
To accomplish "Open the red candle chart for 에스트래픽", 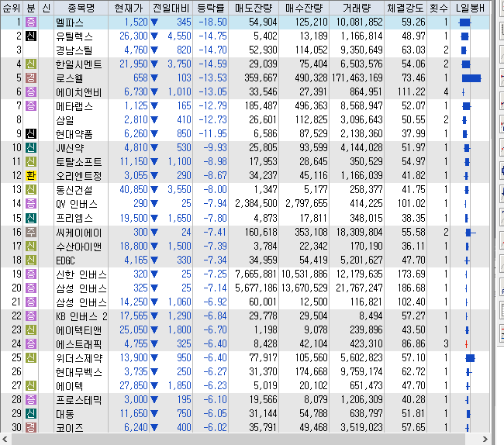I will tap(466, 344).
